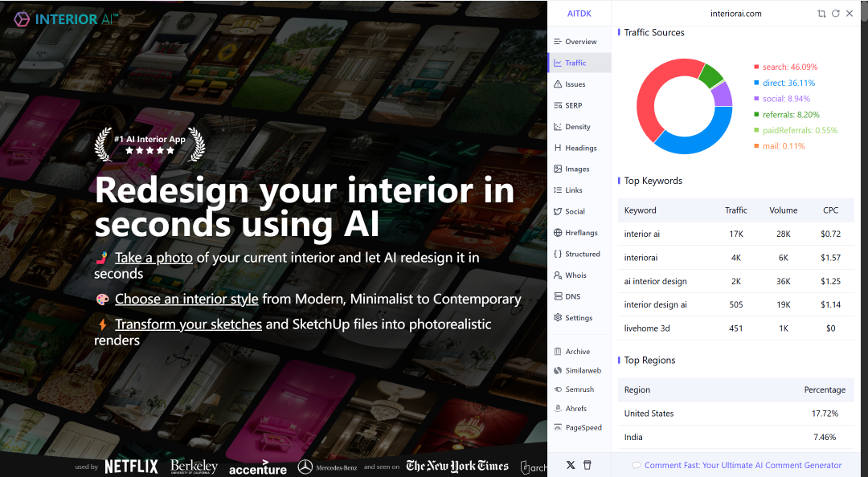Click the Social bird icon
868x477 pixels.
point(558,211)
